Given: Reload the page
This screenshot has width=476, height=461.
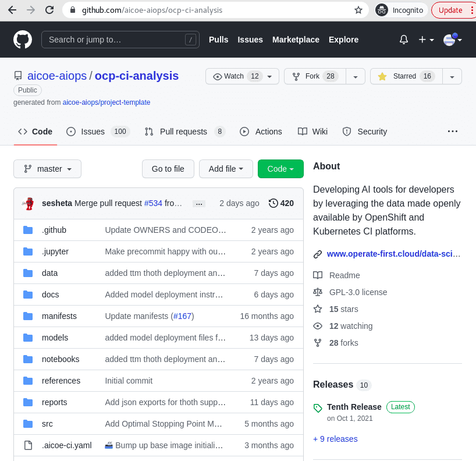Looking at the screenshot, I should 49,10.
